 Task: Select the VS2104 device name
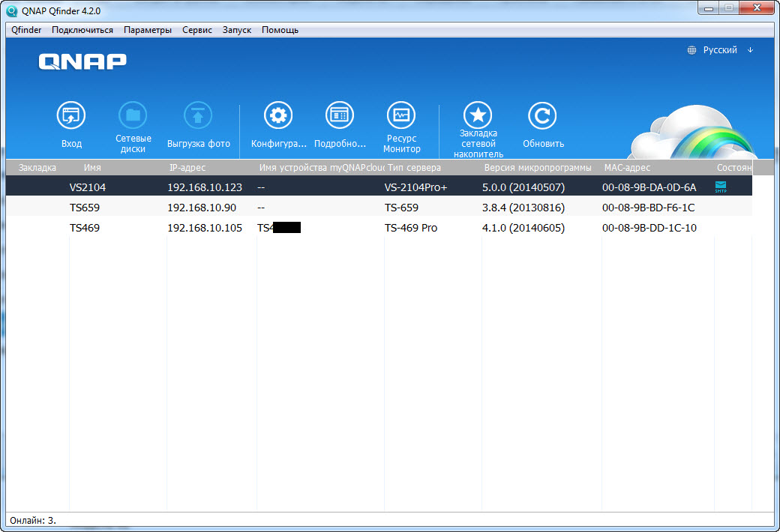[88, 187]
